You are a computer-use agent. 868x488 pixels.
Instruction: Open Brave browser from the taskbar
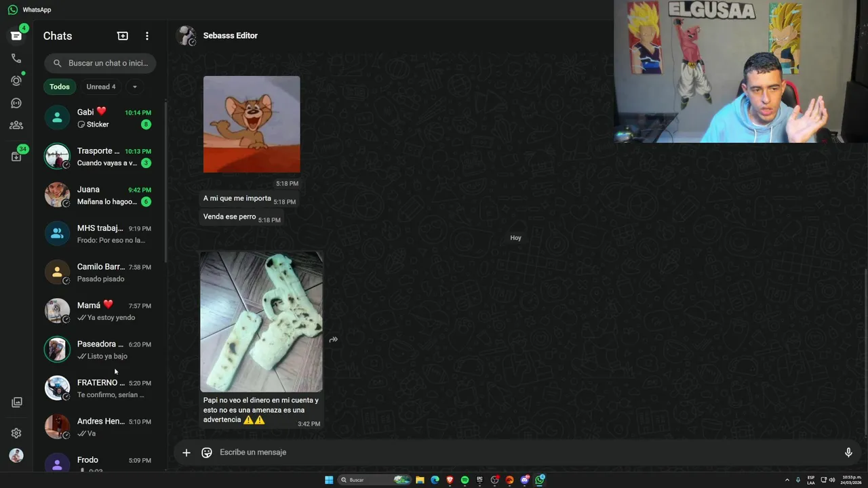(x=450, y=480)
